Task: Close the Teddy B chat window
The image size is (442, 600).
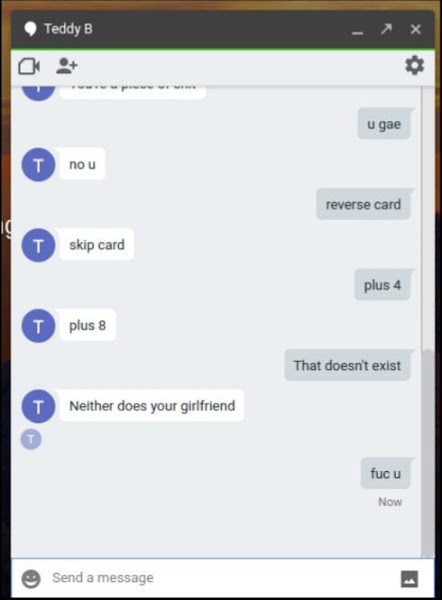Action: click(416, 29)
